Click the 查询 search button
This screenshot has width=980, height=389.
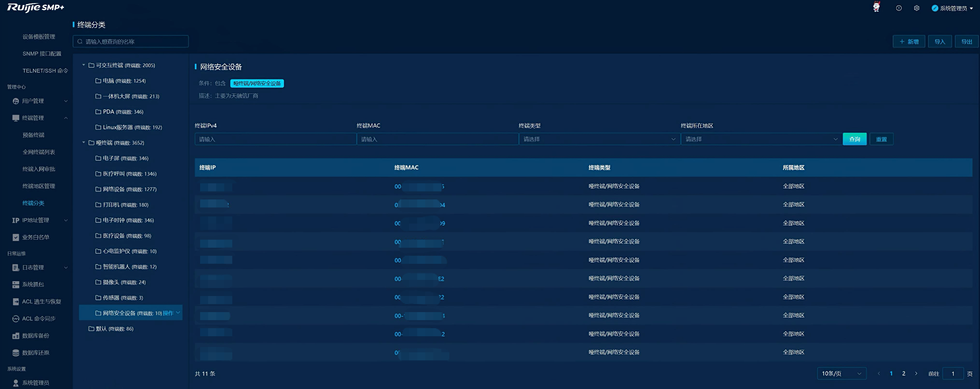(854, 139)
